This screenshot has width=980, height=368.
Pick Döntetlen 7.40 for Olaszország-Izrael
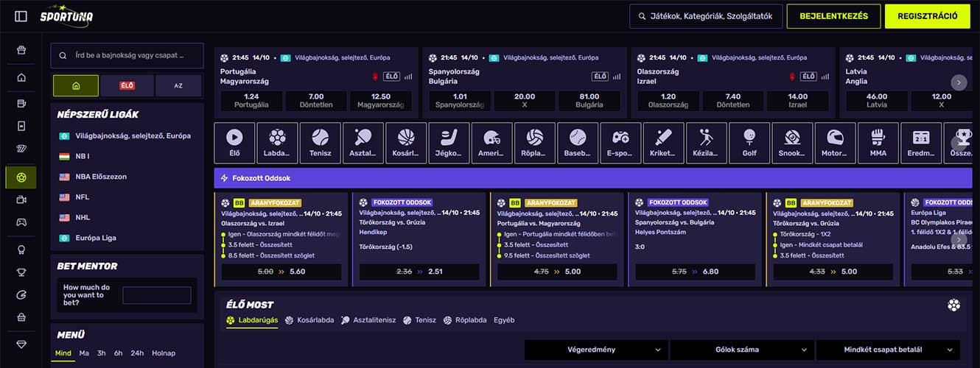tap(733, 100)
